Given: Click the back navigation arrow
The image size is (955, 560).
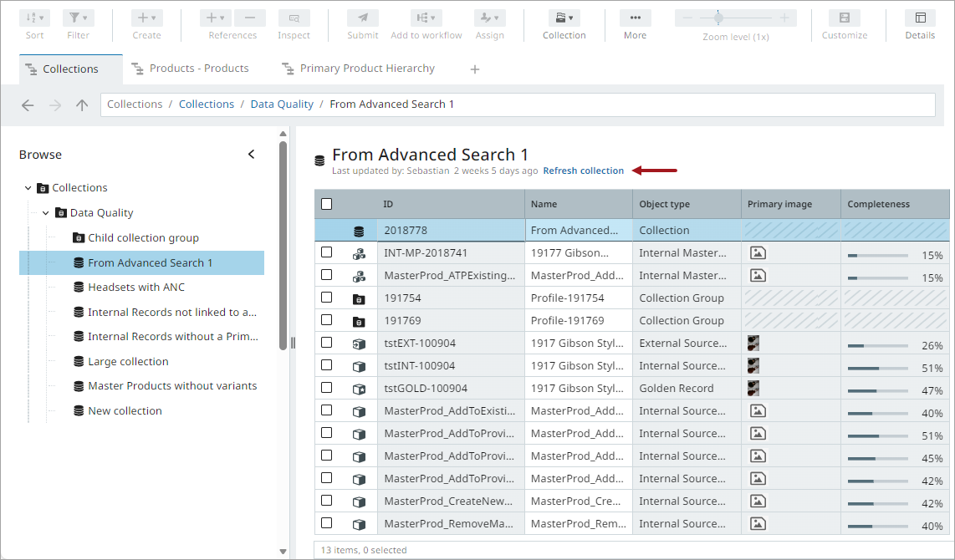Looking at the screenshot, I should (28, 105).
